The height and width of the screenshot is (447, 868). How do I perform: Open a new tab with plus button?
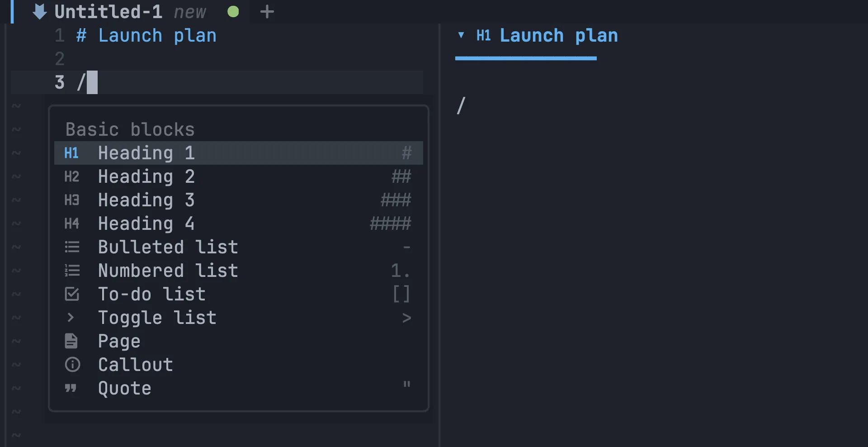267,12
